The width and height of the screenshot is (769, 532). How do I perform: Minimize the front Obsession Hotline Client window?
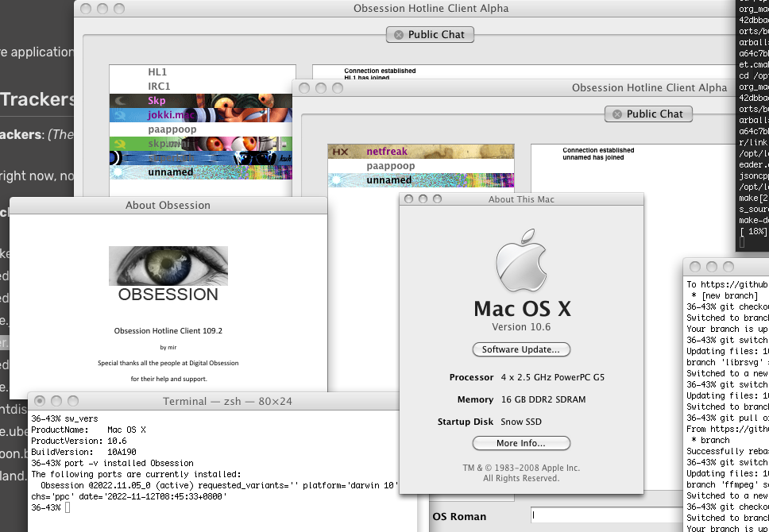(x=321, y=88)
